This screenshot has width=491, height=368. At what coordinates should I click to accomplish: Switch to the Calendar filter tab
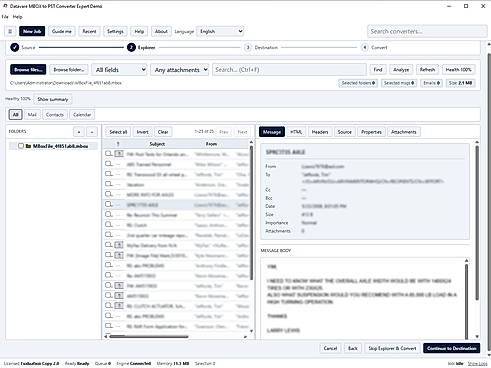coord(82,115)
